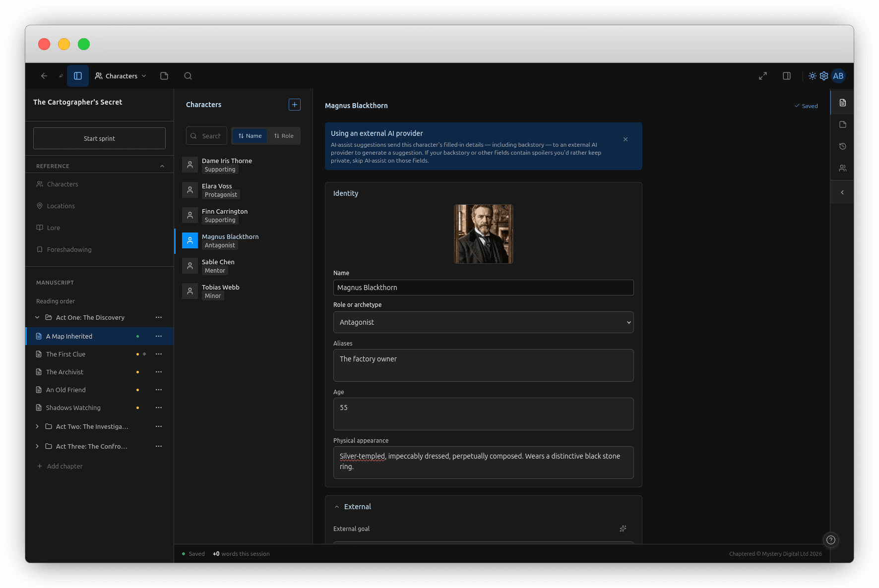Add a new character with plus icon
Viewport: 879px width, 588px height.
pos(295,105)
